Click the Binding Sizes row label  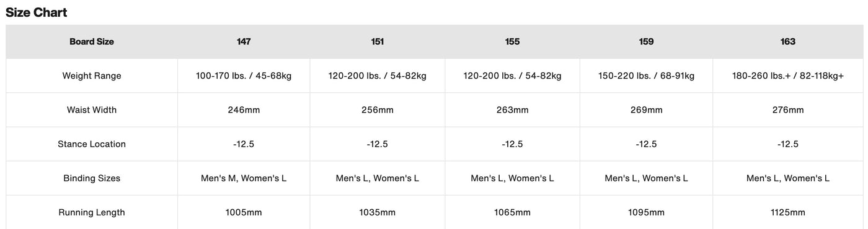coord(92,178)
